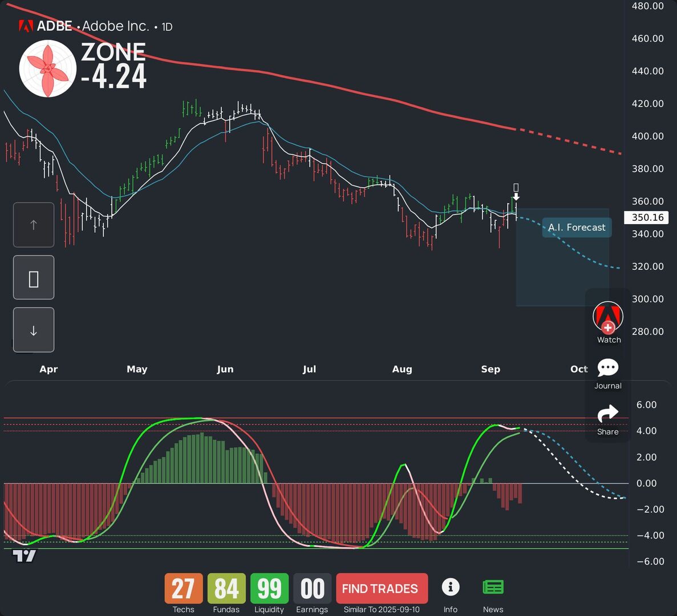This screenshot has width=677, height=616.
Task: Click the Adobe Inc. company name
Action: pos(115,26)
